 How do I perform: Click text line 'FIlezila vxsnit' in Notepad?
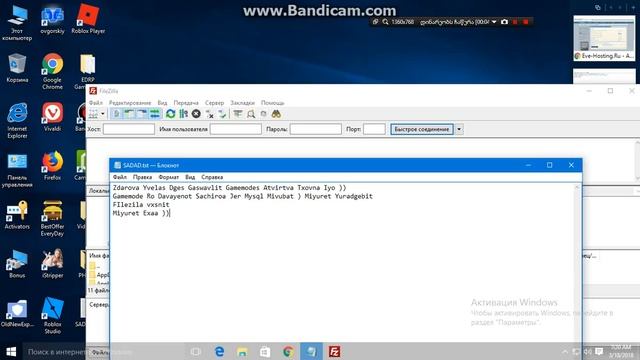[x=141, y=204]
